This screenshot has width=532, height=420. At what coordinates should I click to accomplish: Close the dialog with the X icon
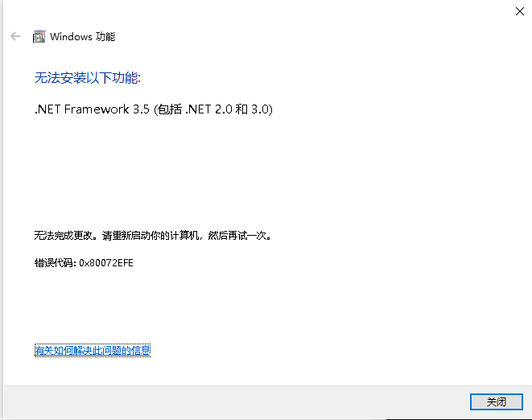pyautogui.click(x=519, y=11)
